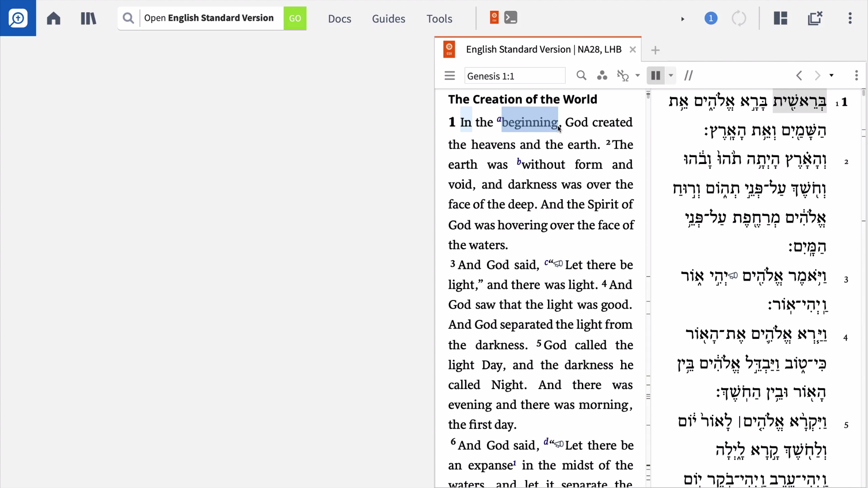Open the command terminal shortcut icon
The height and width of the screenshot is (488, 868).
511,18
